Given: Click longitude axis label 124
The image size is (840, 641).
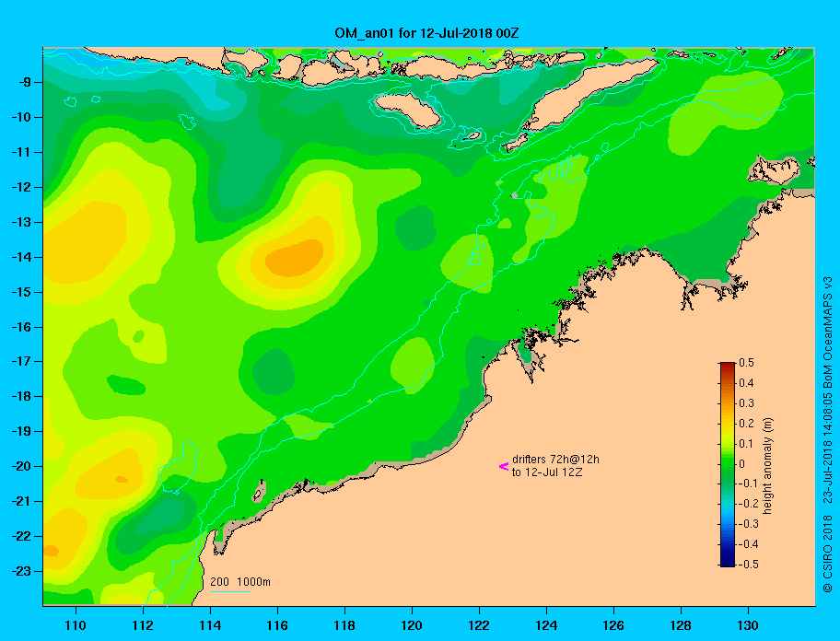Looking at the screenshot, I should pos(546,625).
